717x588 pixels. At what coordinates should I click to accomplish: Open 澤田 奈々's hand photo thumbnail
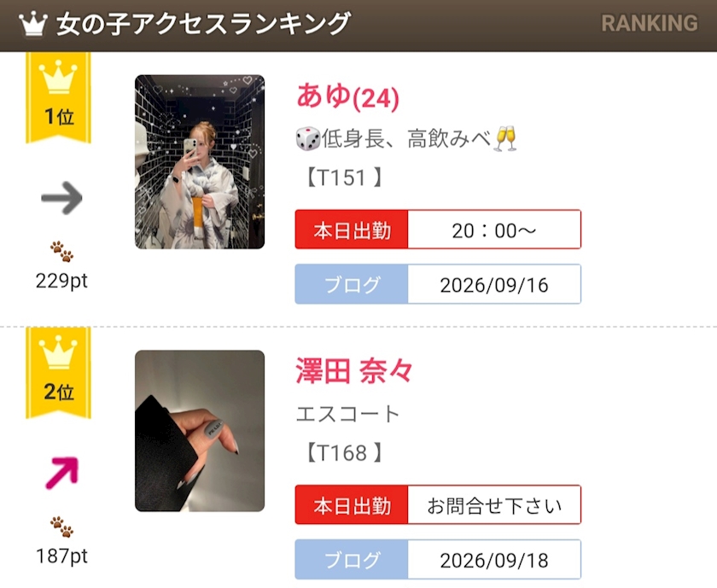200,431
